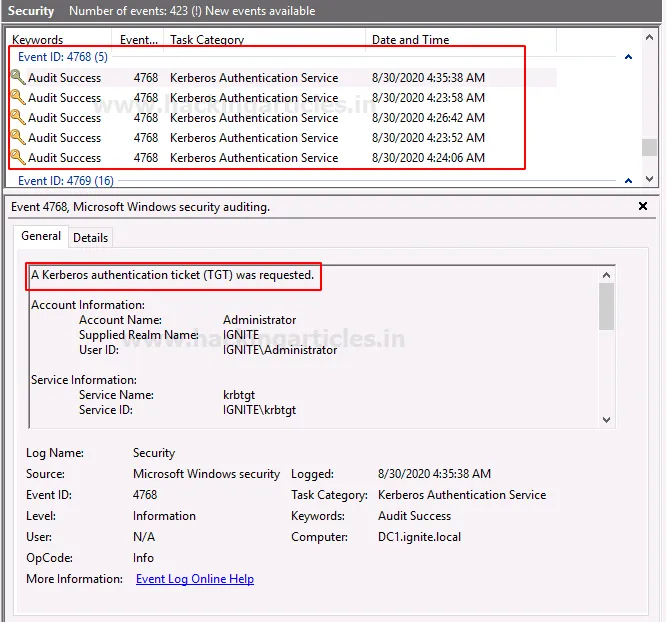Click key icon of 4:24:06 AM event
The image size is (666, 622).
(17, 158)
